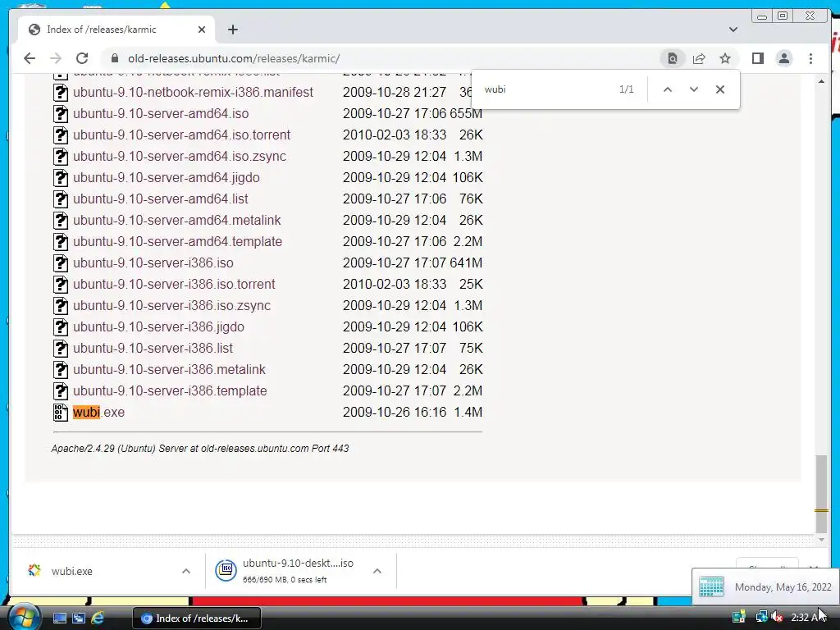Open ubuntu-9.10-server-i386.iso.torrent link
The image size is (840, 630).
click(174, 284)
